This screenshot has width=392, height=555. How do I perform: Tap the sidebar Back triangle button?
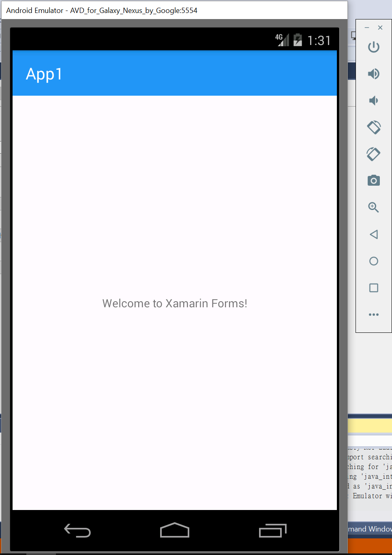374,234
